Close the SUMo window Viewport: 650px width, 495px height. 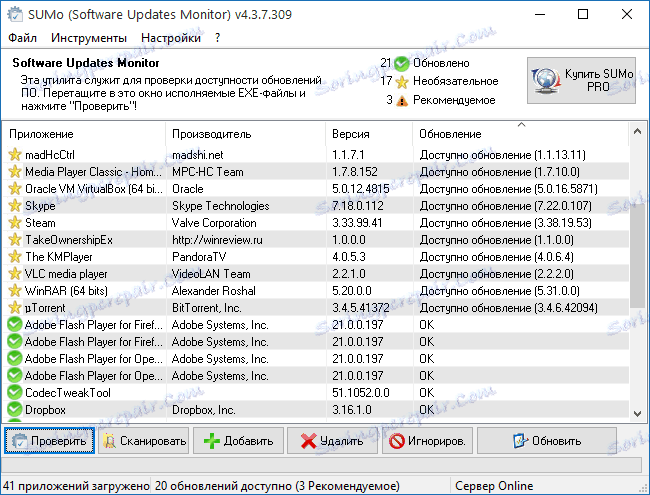[627, 15]
